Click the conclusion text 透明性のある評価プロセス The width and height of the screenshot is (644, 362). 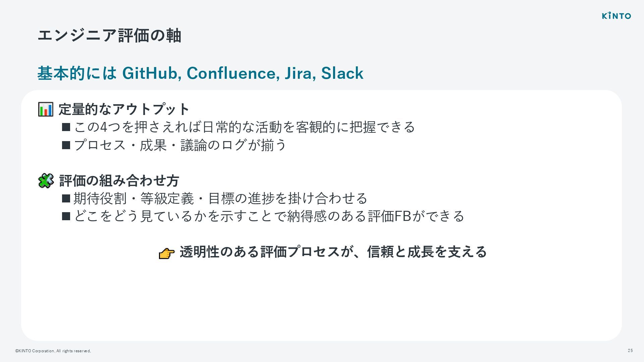coord(333,252)
